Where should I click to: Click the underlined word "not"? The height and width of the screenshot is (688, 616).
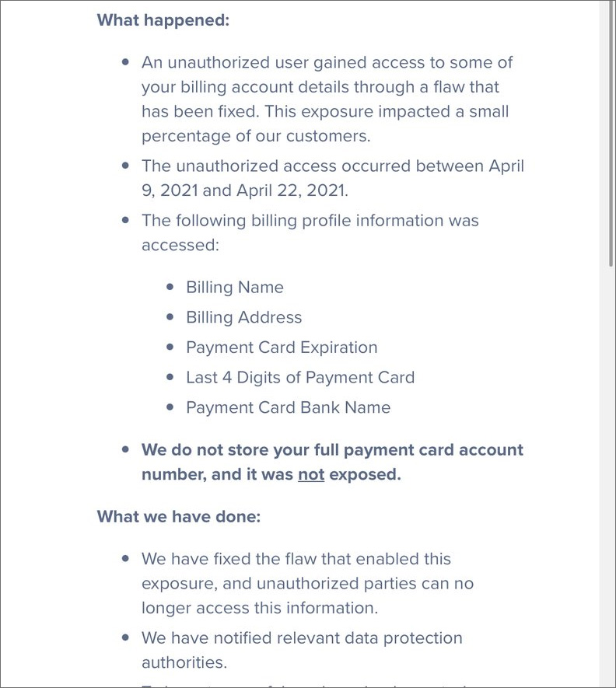pos(311,474)
